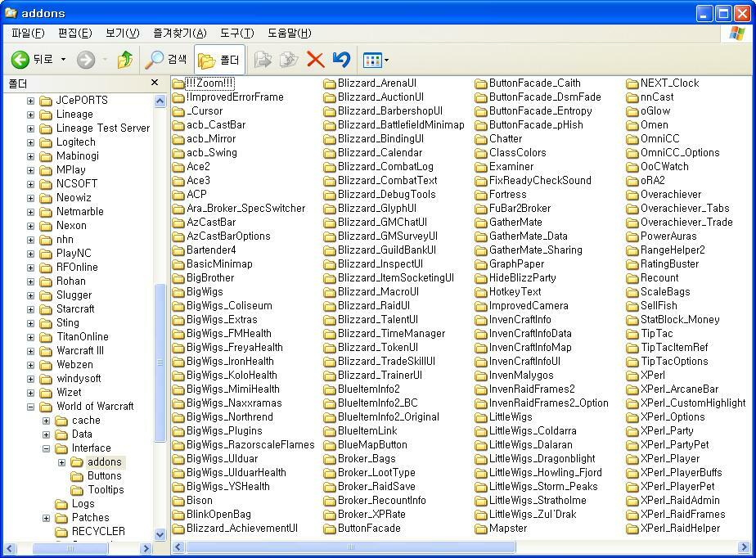Click the folder tree scroll down arrow

160,534
